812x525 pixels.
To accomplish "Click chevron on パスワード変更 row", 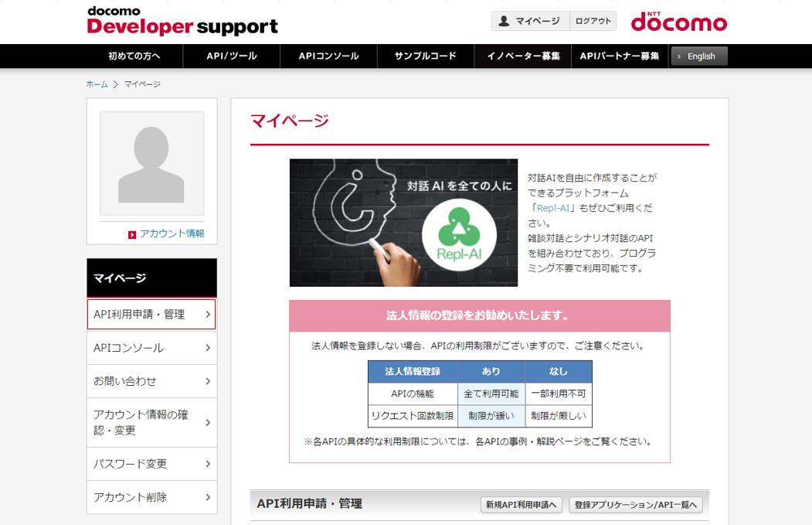I will [x=208, y=463].
